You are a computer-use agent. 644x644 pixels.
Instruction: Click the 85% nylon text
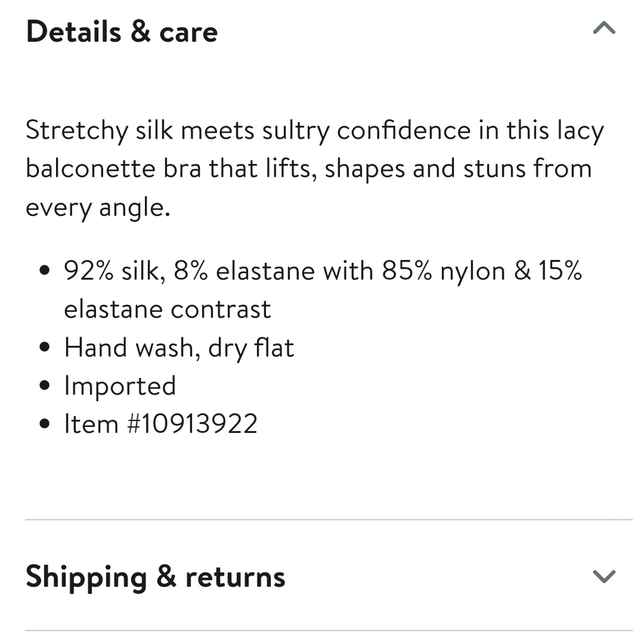(x=444, y=271)
